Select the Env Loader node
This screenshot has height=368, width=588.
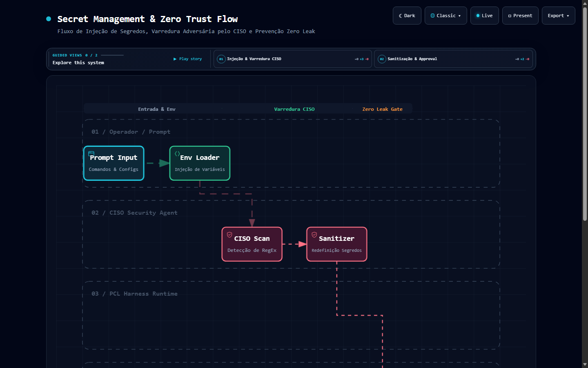coord(200,163)
